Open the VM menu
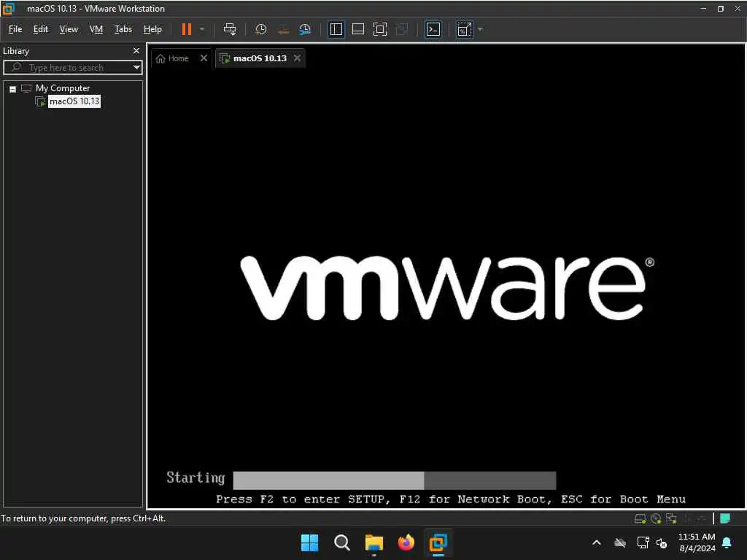The width and height of the screenshot is (747, 560). tap(96, 29)
